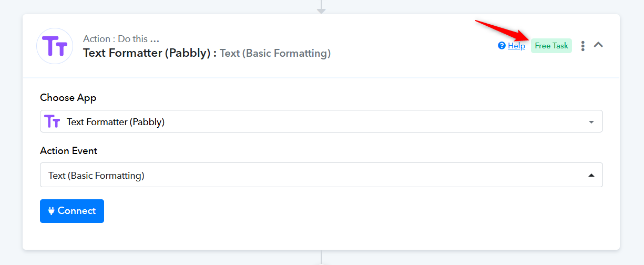Click the small Text Formatter icon in Choose App field

coord(52,121)
